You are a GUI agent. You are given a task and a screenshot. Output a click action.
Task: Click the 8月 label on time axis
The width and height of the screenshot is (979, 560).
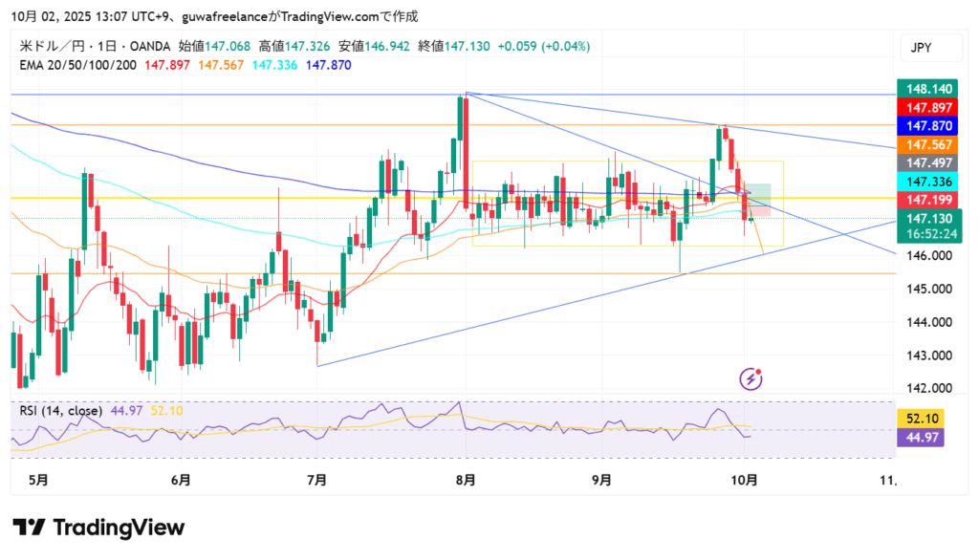[x=466, y=481]
